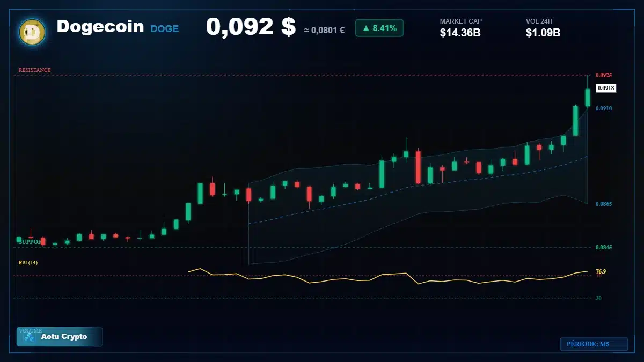Click the 76.9 RSI value
Image resolution: width=644 pixels, height=362 pixels.
[x=601, y=271]
